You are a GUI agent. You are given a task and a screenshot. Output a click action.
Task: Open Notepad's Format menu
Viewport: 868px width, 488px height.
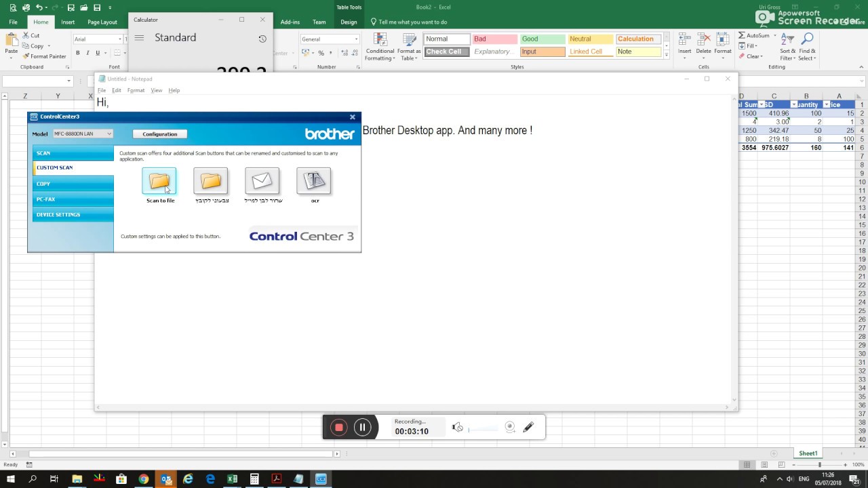tap(136, 90)
